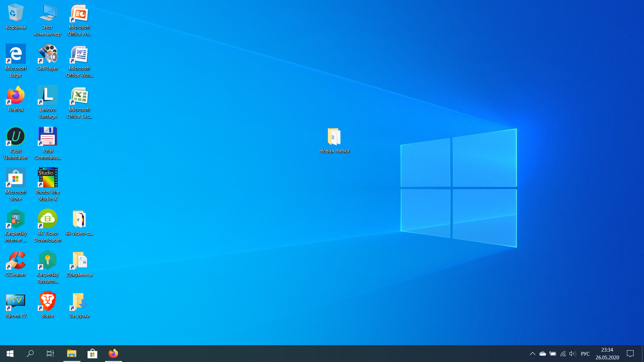Select the Parom.TV desktop shortcut
The height and width of the screenshot is (362, 644).
point(15,305)
